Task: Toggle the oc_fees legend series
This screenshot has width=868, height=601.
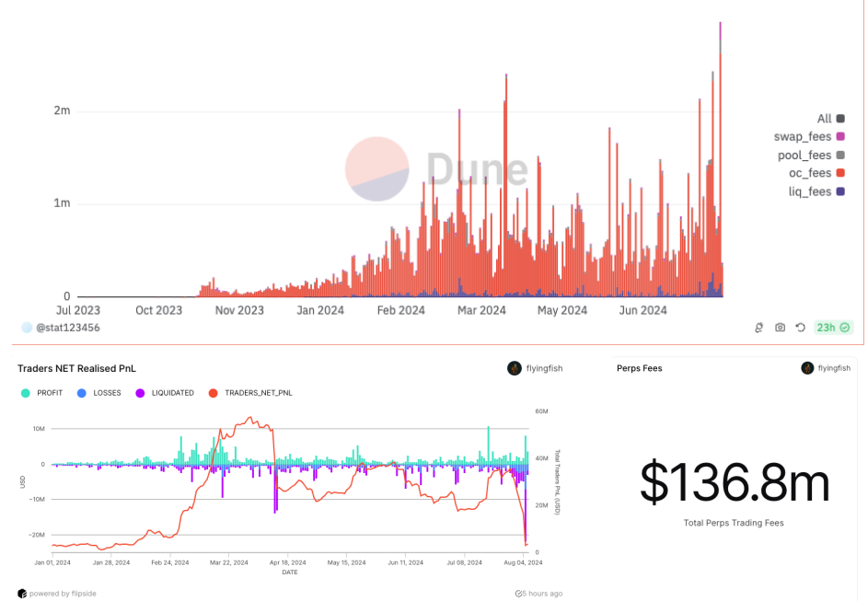Action: tap(816, 173)
